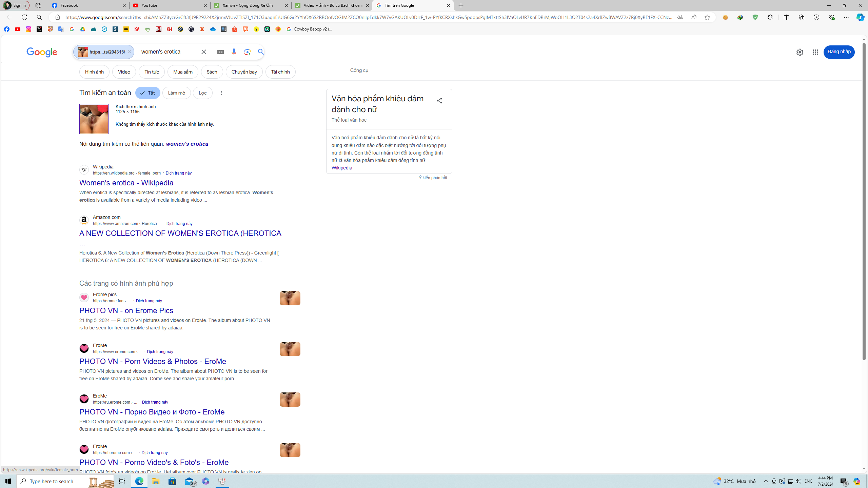Share the Văn hóa phẩm knowledge panel
The image size is (868, 488).
(439, 101)
